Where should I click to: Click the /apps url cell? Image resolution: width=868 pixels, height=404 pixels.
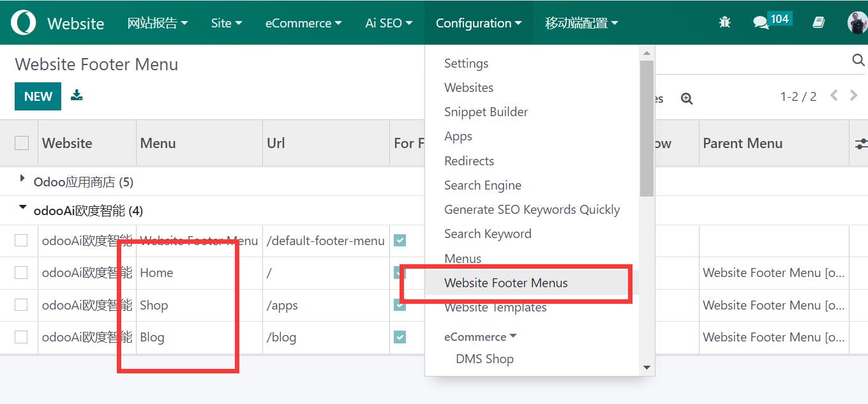coord(325,305)
